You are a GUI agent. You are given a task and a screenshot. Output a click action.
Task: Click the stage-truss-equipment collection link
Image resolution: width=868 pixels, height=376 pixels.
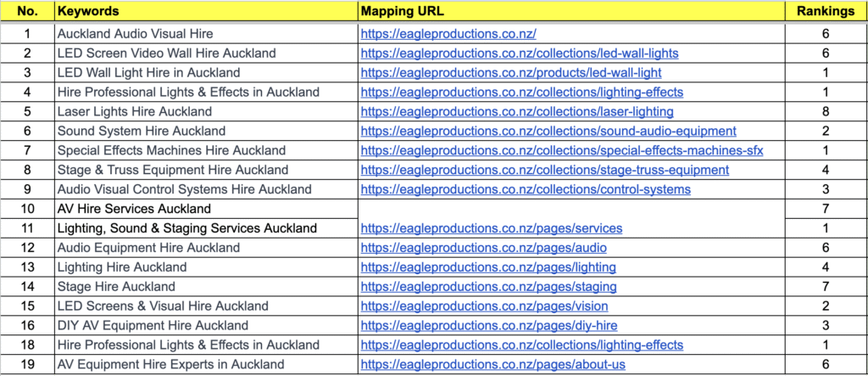pyautogui.click(x=544, y=170)
